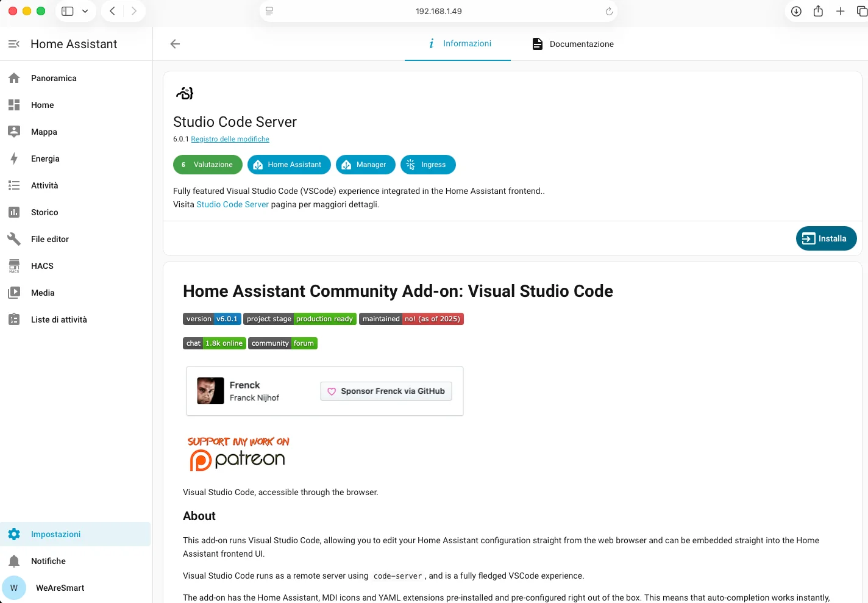Select Notifiche in the sidebar

[x=48, y=561]
